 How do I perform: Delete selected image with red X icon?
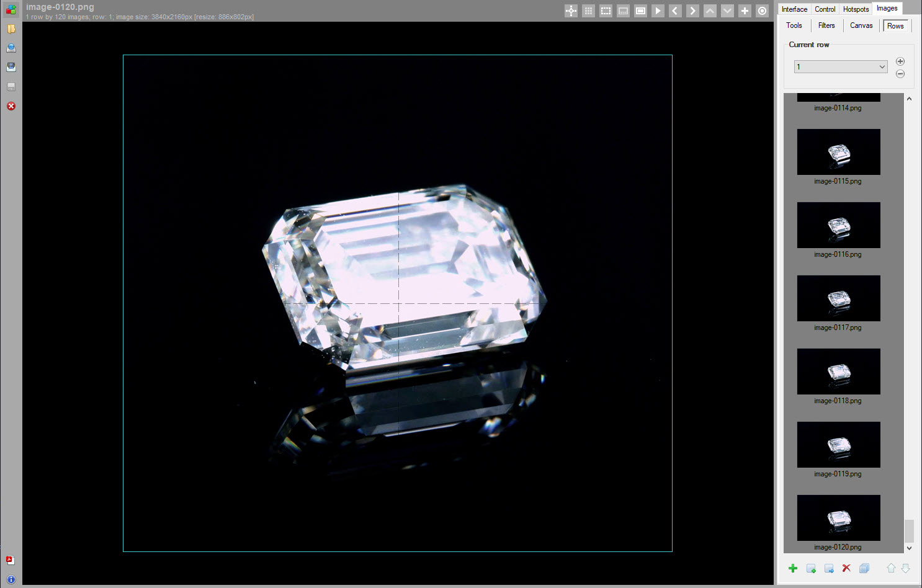[x=846, y=568]
